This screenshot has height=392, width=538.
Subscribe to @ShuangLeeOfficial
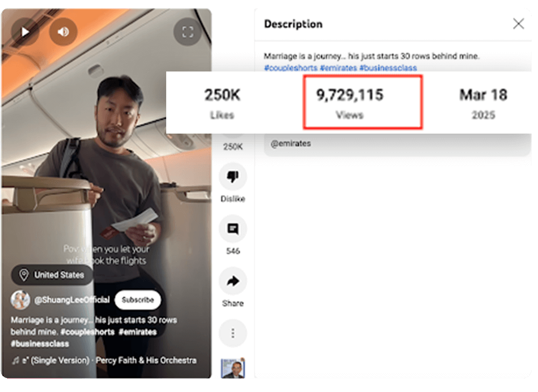coord(138,300)
